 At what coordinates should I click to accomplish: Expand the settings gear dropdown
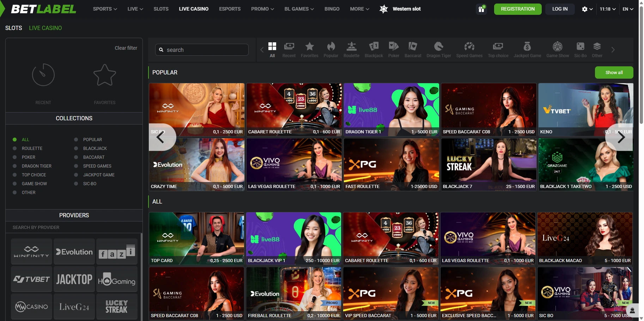point(587,9)
